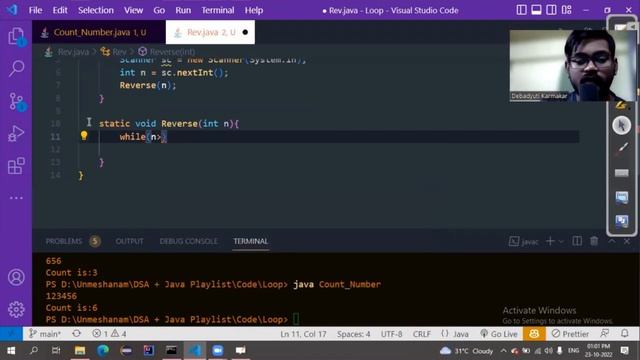This screenshot has width=640, height=360.
Task: Open the Windows Start menu
Action: (x=11, y=350)
